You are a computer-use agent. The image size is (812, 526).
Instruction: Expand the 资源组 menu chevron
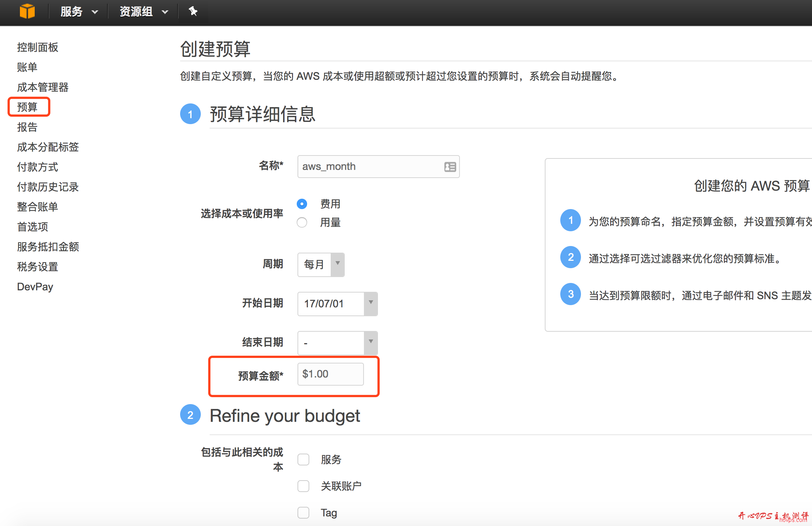(x=165, y=11)
